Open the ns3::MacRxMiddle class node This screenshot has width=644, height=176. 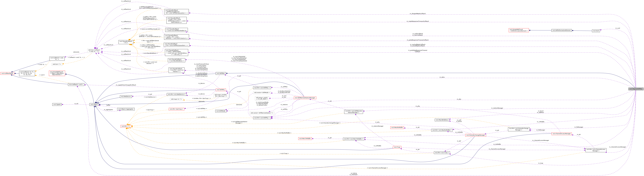[x=397, y=128]
